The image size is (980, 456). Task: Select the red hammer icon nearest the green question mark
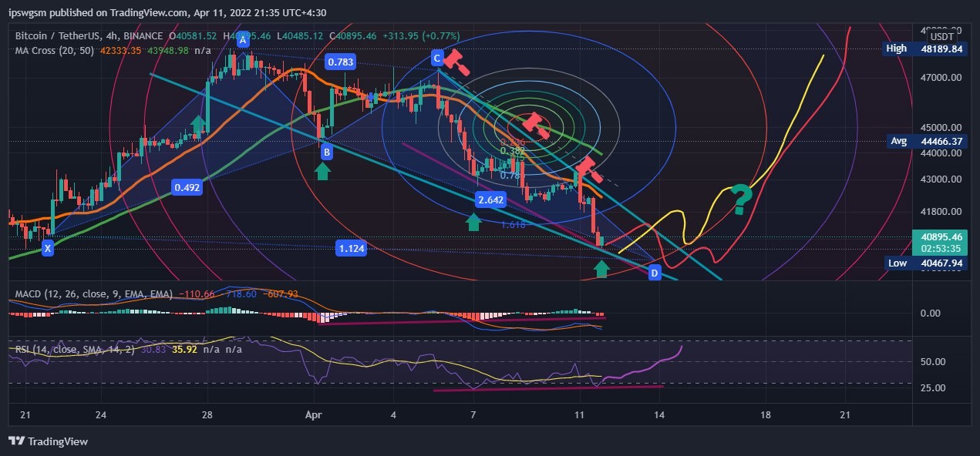coord(590,169)
